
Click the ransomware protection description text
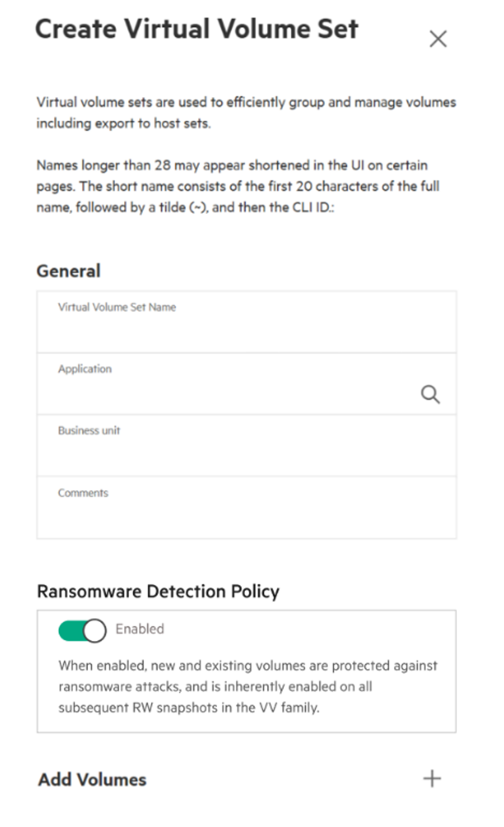click(x=248, y=686)
